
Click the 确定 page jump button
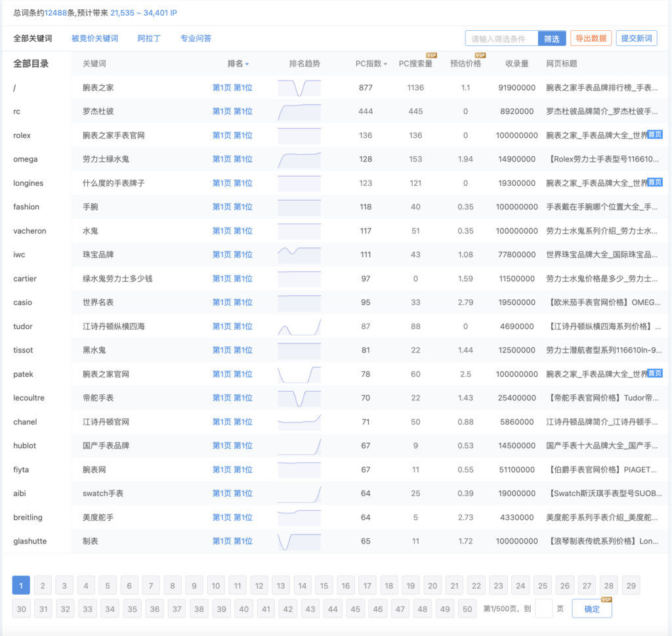click(x=592, y=608)
